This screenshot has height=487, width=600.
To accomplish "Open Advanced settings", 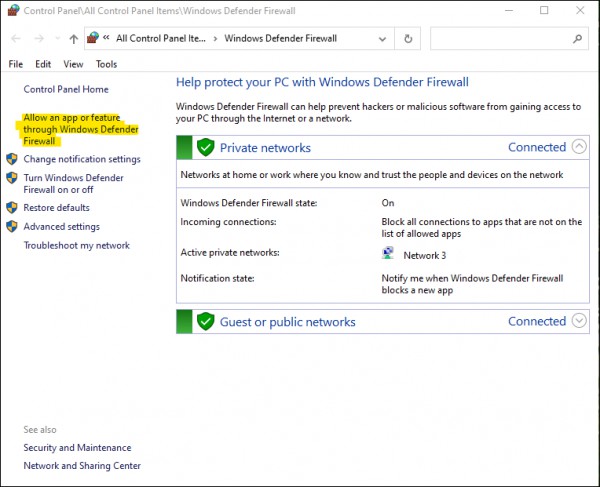I will (x=61, y=226).
